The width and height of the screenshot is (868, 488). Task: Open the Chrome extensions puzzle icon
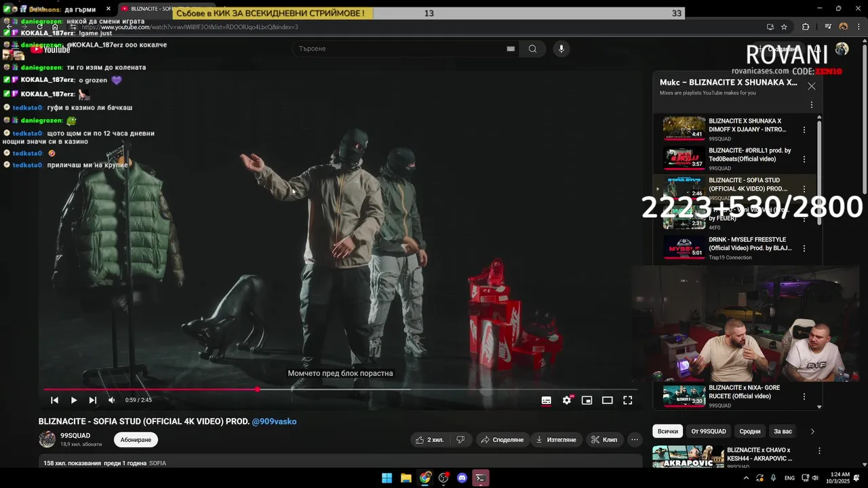(806, 27)
